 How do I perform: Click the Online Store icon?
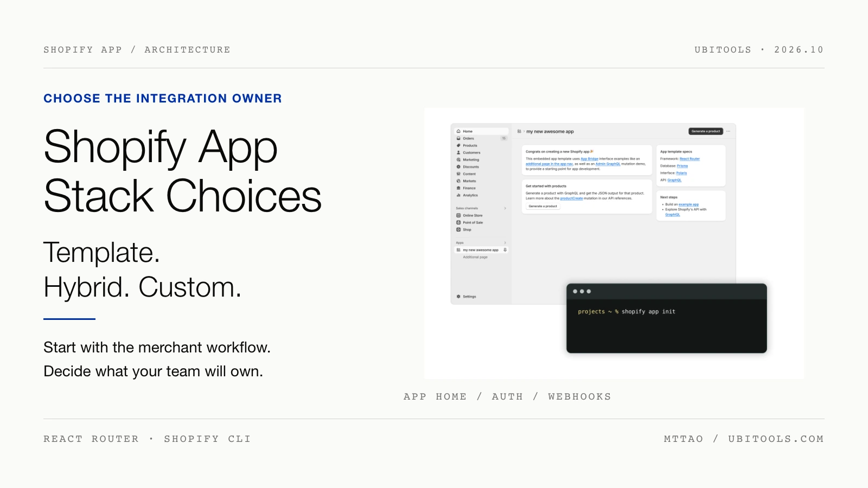coord(458,215)
